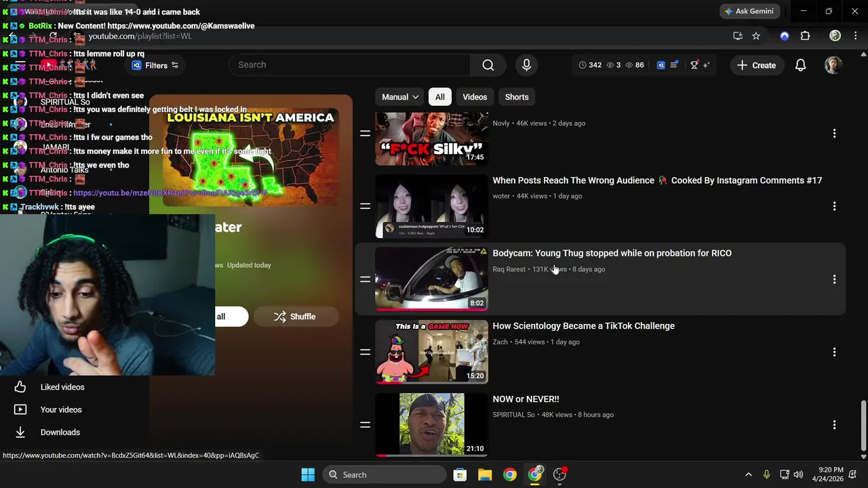868x488 pixels.
Task: Open Microsoft Store from the taskbar
Action: point(460,474)
